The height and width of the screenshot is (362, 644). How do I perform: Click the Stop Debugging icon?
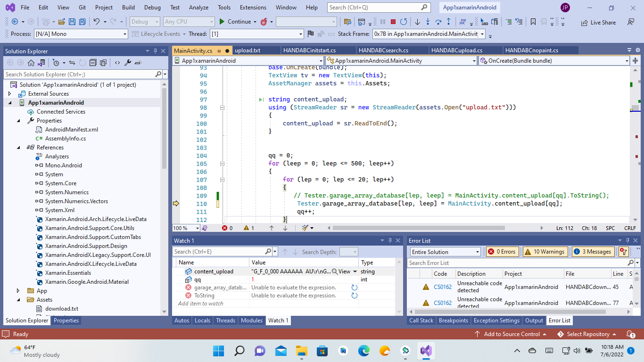(393, 21)
